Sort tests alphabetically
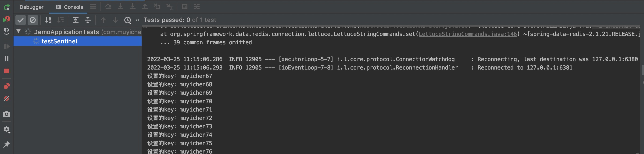644x154 pixels. (x=48, y=20)
